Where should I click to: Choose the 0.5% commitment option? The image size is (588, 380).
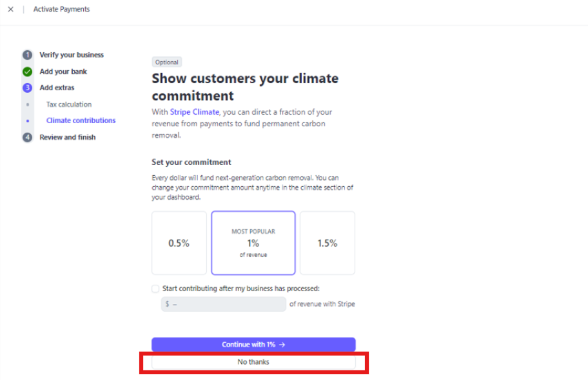(179, 243)
